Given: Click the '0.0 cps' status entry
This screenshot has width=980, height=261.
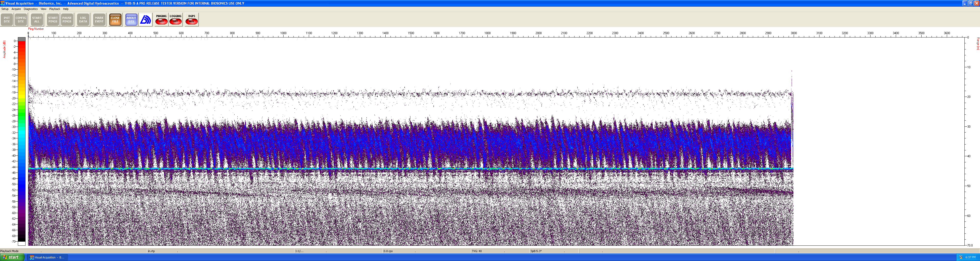Looking at the screenshot, I should tap(388, 251).
